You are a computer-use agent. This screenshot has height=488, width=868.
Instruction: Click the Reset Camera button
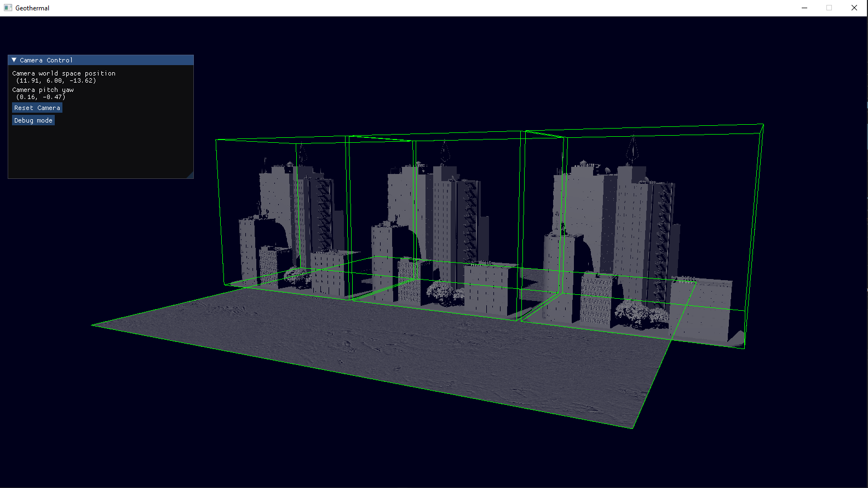37,108
